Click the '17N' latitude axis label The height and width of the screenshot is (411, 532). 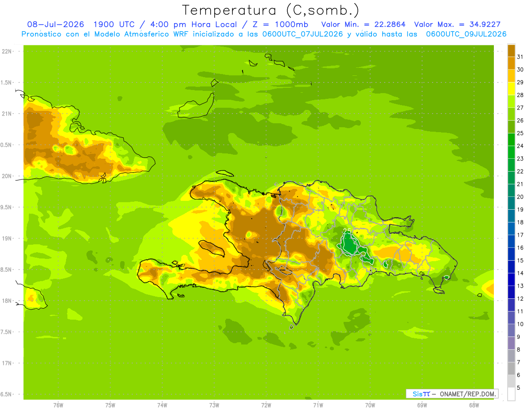[7, 363]
